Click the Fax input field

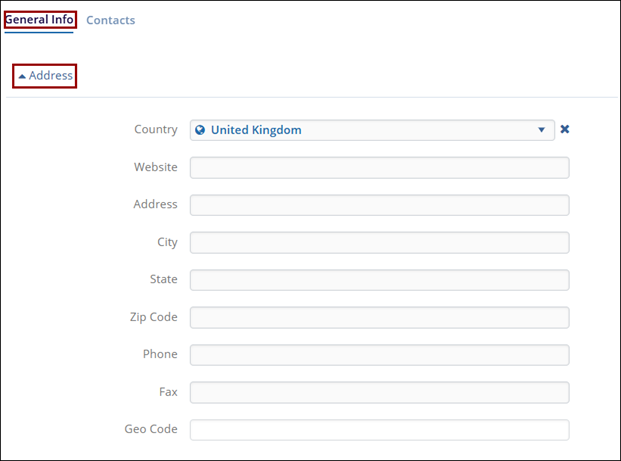tap(379, 393)
